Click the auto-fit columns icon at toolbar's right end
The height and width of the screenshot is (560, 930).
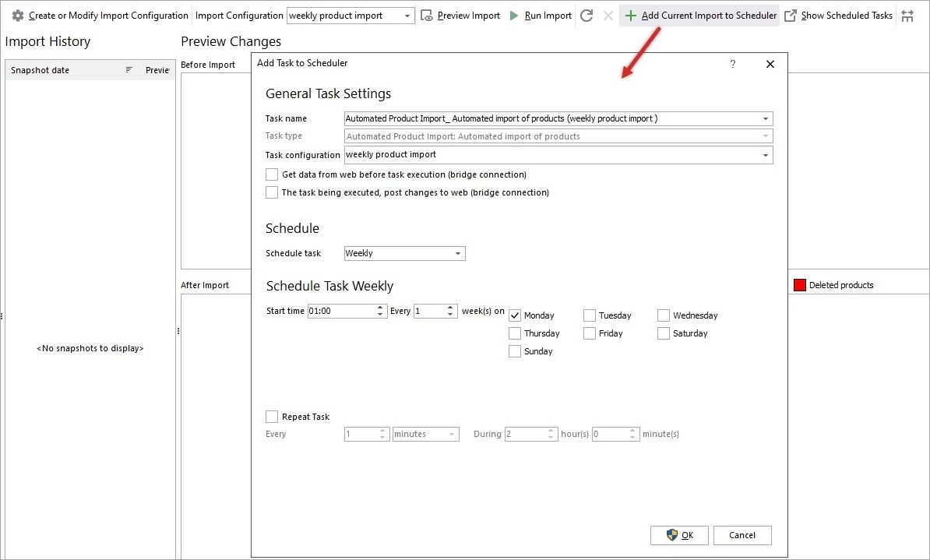click(x=907, y=15)
